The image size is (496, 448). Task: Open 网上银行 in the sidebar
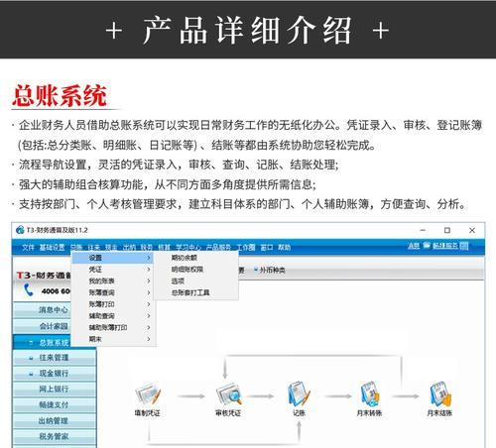point(55,389)
